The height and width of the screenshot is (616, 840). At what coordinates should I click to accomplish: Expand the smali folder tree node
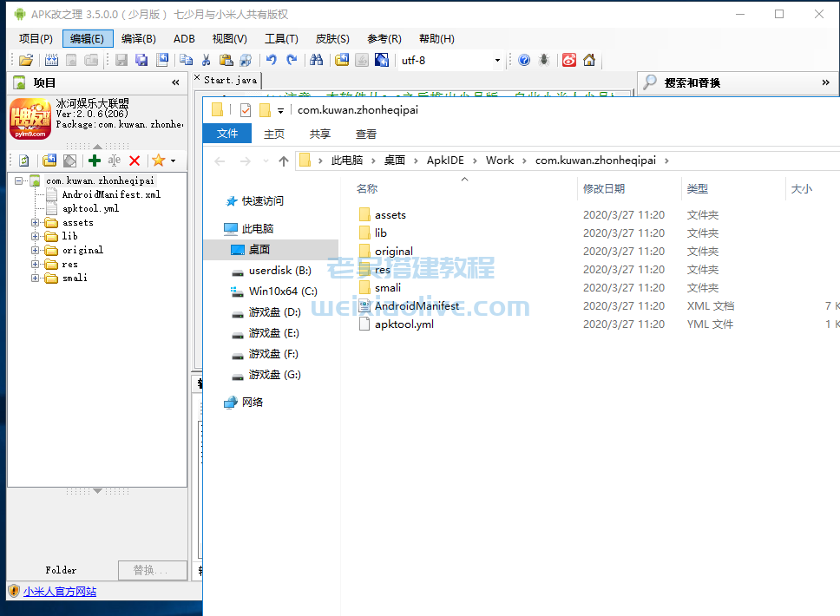click(36, 279)
